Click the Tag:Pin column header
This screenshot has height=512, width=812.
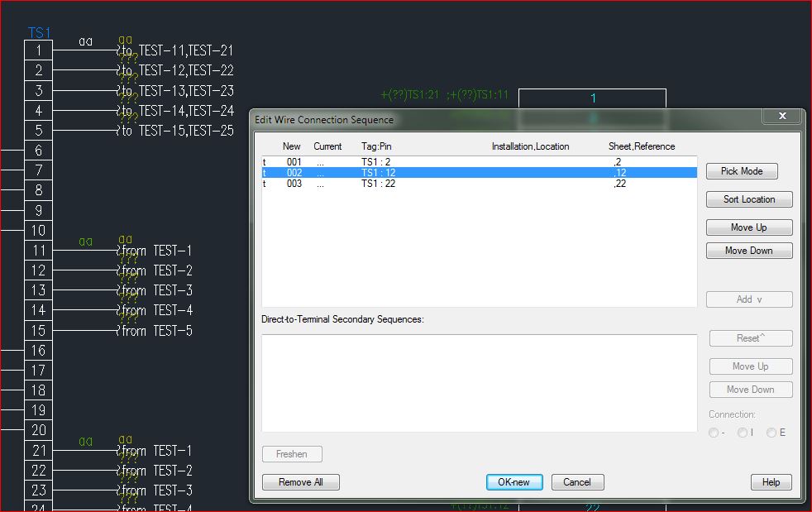pyautogui.click(x=376, y=146)
